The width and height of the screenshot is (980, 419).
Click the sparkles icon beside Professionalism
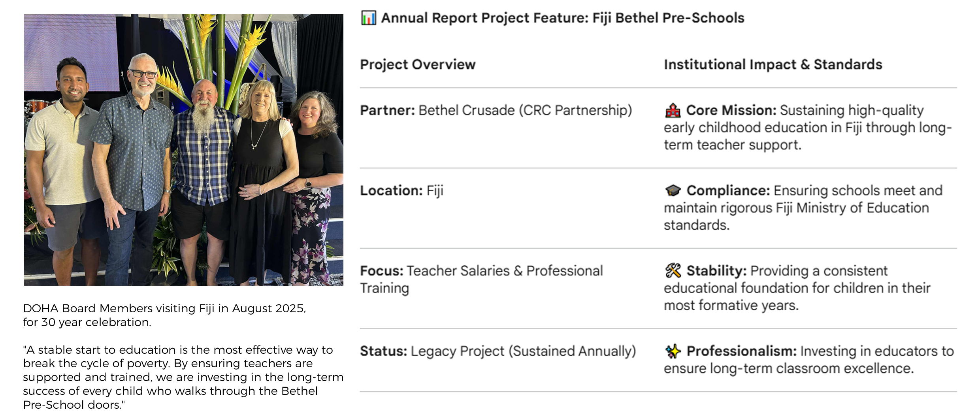click(673, 351)
